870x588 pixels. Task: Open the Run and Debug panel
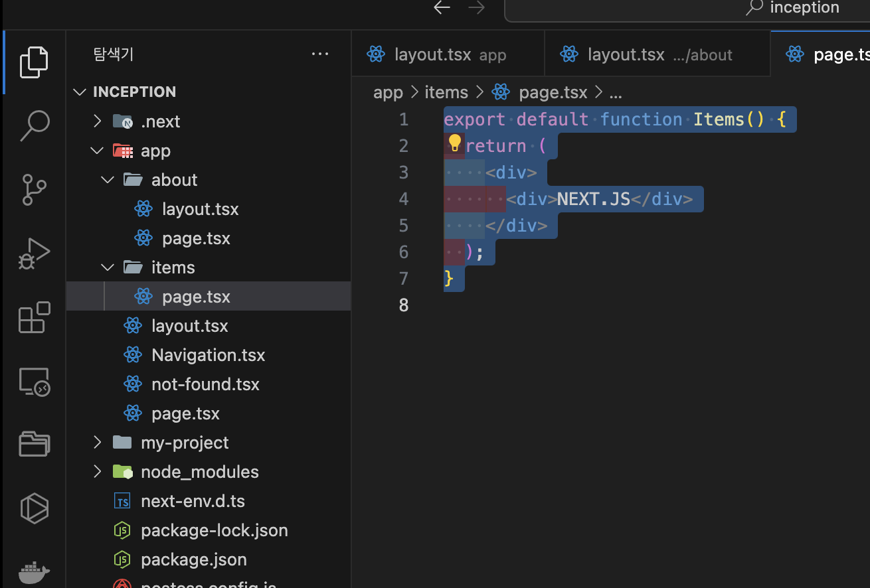pos(33,254)
